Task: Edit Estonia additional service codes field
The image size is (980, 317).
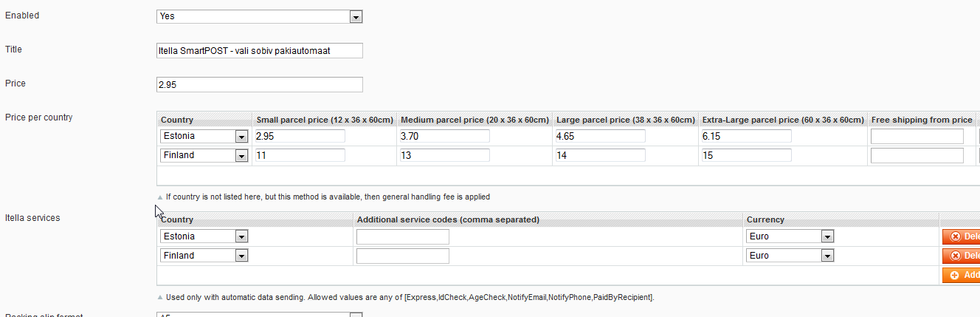Action: [x=403, y=236]
